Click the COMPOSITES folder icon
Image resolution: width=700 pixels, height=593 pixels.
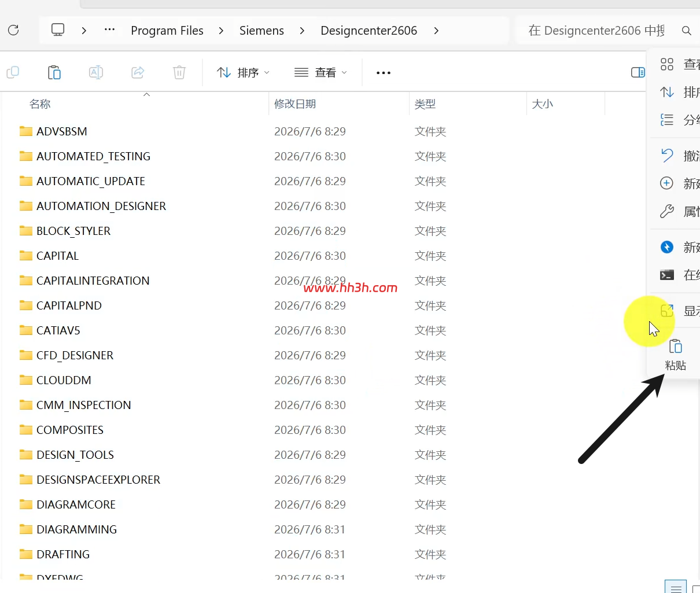[x=26, y=430]
